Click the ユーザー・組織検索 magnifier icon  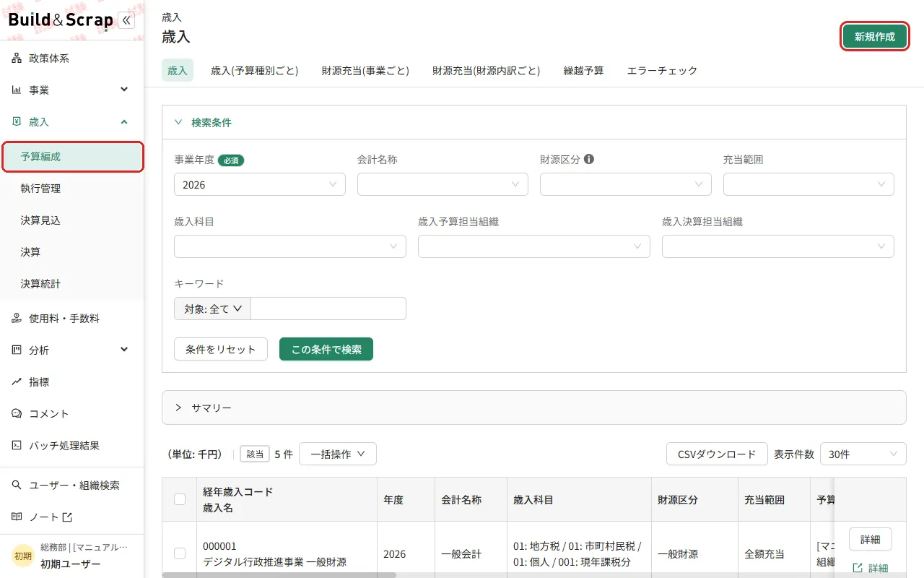coord(17,485)
